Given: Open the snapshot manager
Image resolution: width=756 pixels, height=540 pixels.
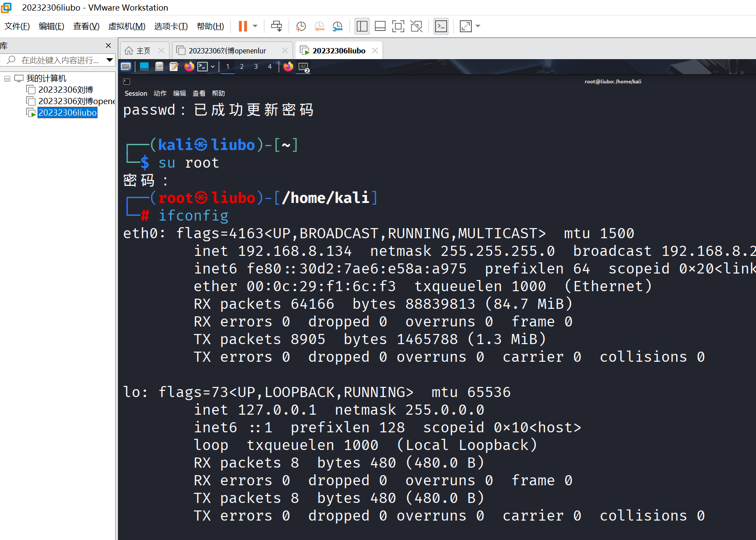Looking at the screenshot, I should point(338,26).
